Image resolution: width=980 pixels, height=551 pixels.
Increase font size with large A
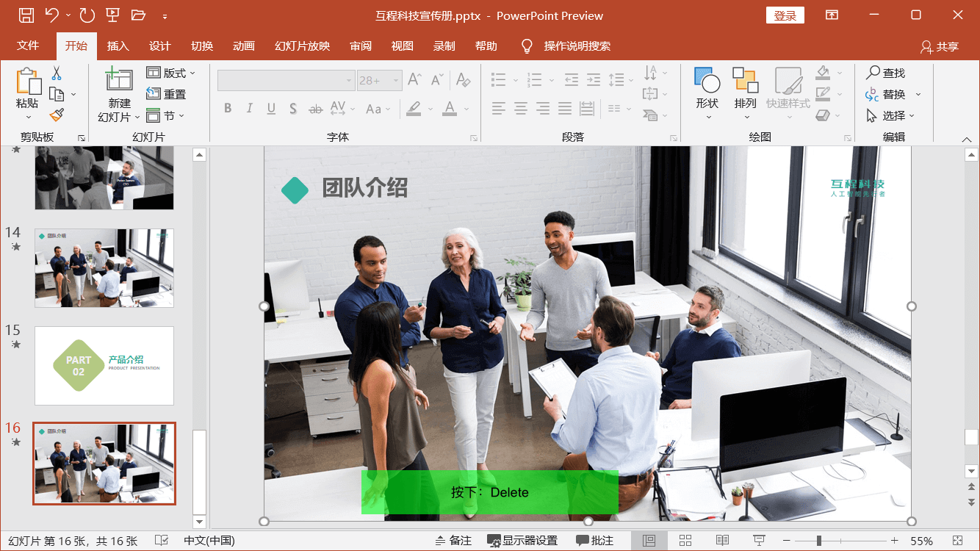414,79
